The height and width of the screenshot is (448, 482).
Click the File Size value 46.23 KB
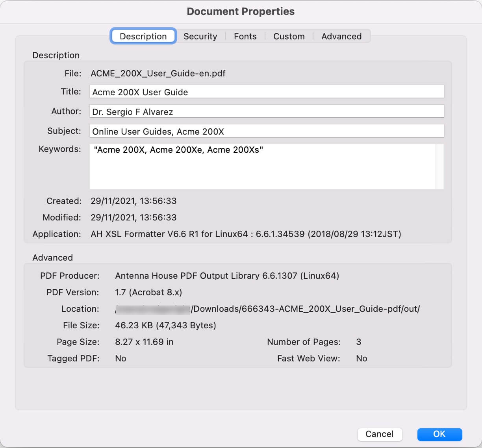165,325
